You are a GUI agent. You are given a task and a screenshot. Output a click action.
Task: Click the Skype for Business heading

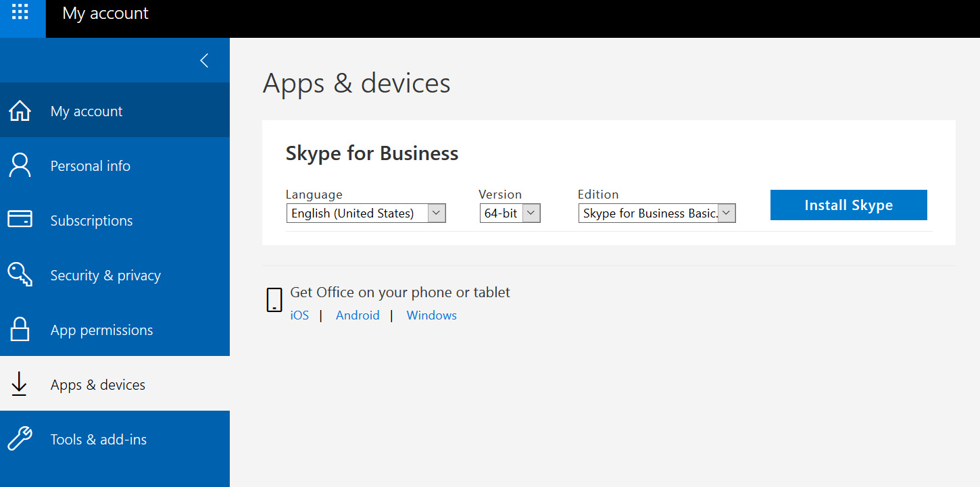[x=372, y=153]
